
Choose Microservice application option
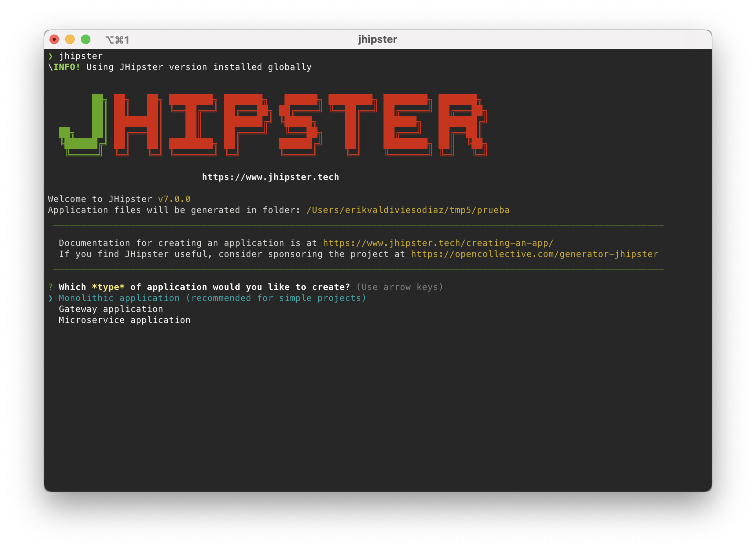click(x=125, y=320)
